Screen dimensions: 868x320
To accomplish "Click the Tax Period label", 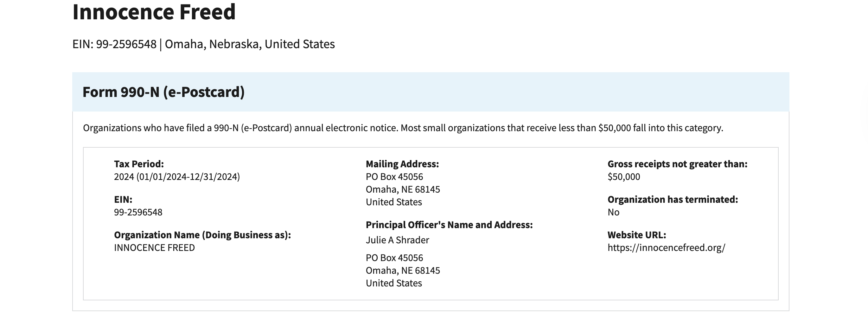I will pyautogui.click(x=139, y=164).
